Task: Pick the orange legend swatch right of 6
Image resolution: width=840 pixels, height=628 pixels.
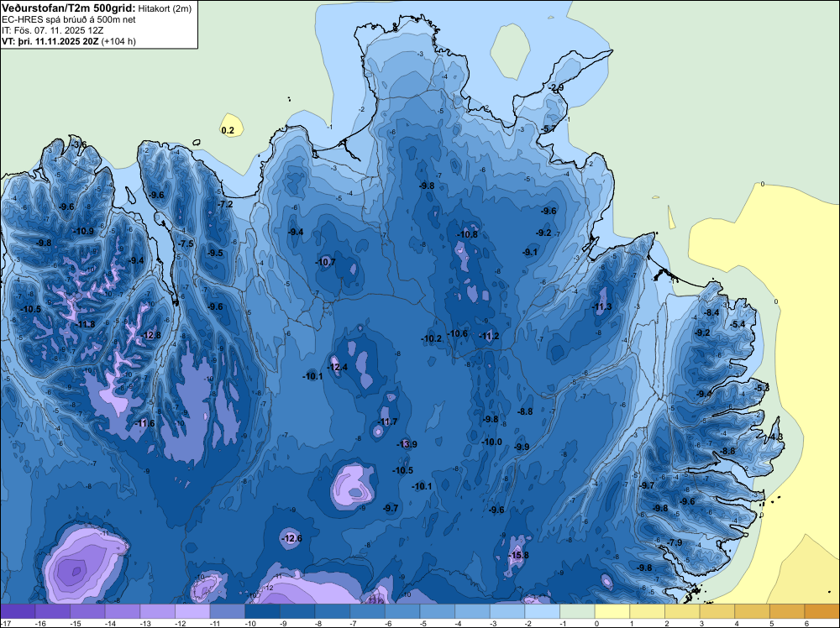Action: tap(822, 611)
